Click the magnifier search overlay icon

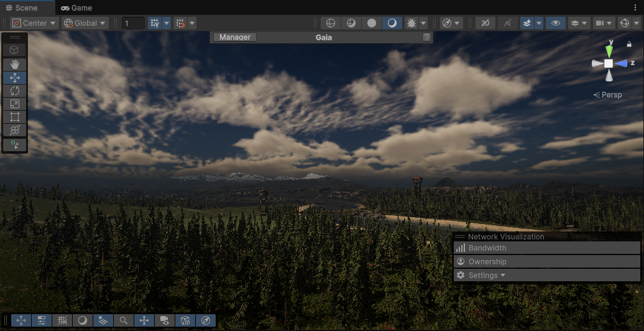click(124, 320)
